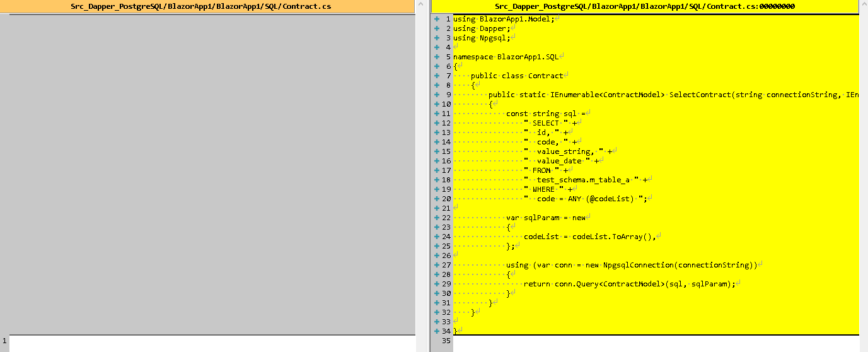The width and height of the screenshot is (868, 352).
Task: Select the added-line marker for line 9
Action: [x=436, y=95]
